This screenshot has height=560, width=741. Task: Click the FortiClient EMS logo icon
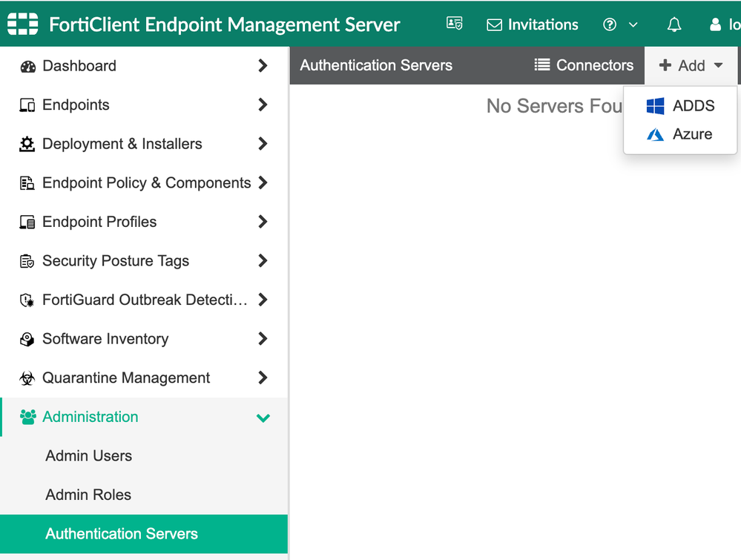click(x=22, y=24)
